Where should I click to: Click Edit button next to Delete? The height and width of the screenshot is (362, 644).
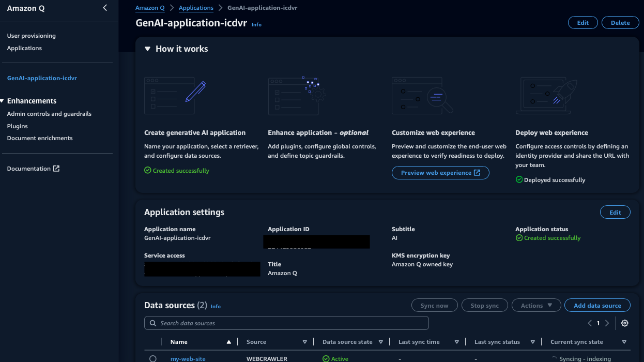pyautogui.click(x=583, y=23)
